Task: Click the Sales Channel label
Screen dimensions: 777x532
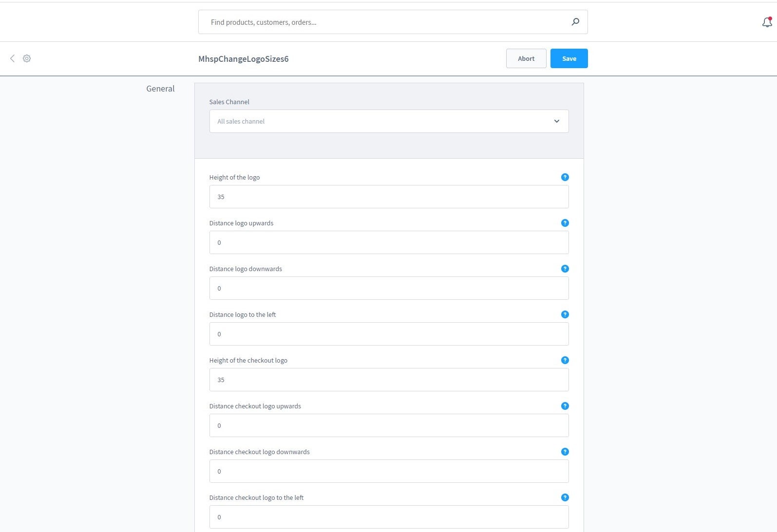Action: click(x=229, y=102)
